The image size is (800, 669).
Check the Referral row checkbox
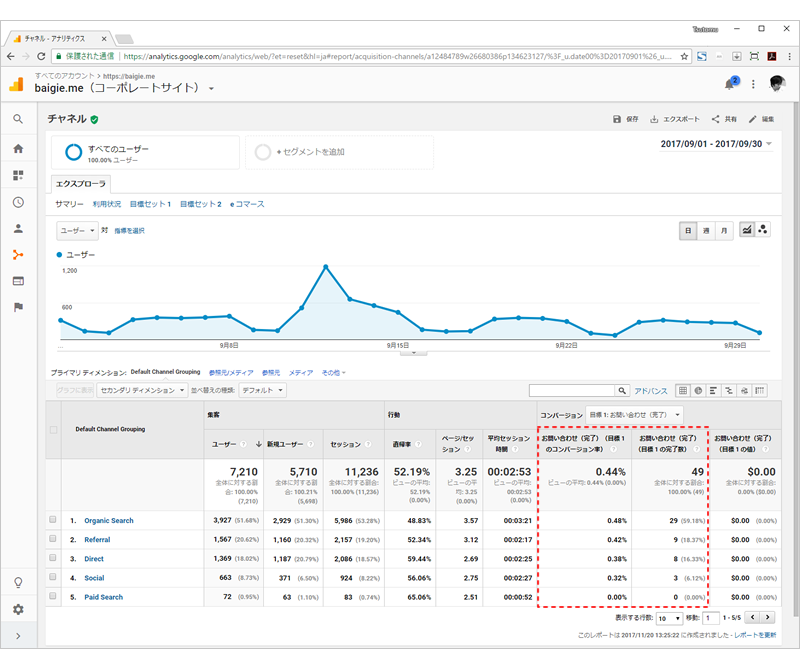pos(53,539)
